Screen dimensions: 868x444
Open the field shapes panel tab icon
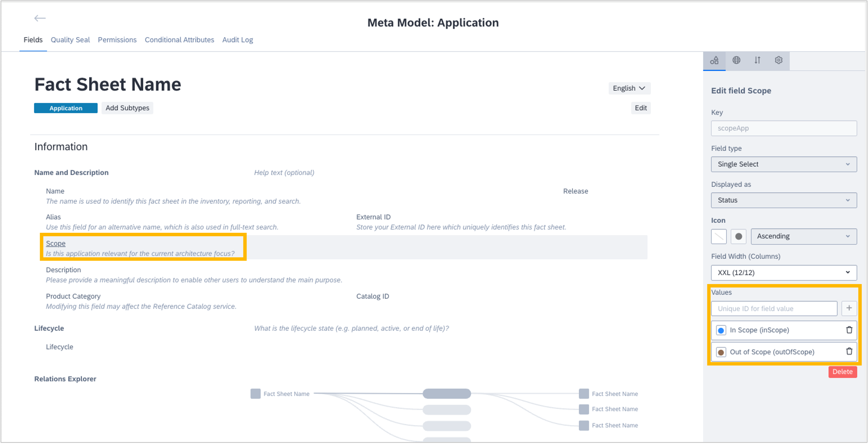714,61
